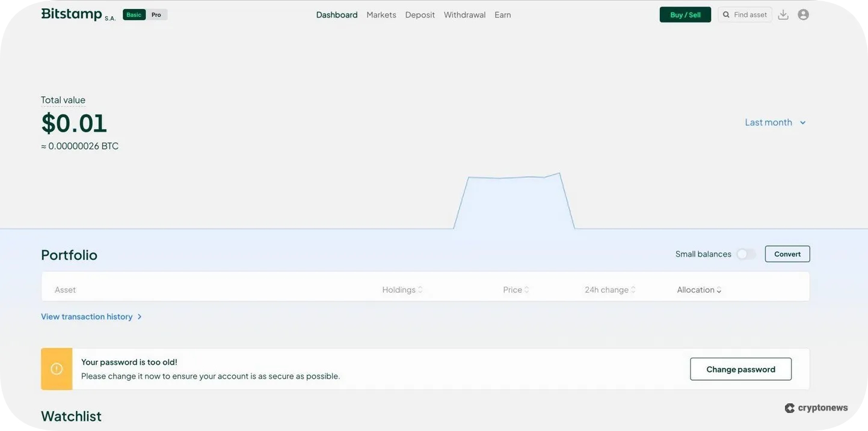This screenshot has height=431, width=868.
Task: Open the Markets menu item
Action: tap(381, 13)
